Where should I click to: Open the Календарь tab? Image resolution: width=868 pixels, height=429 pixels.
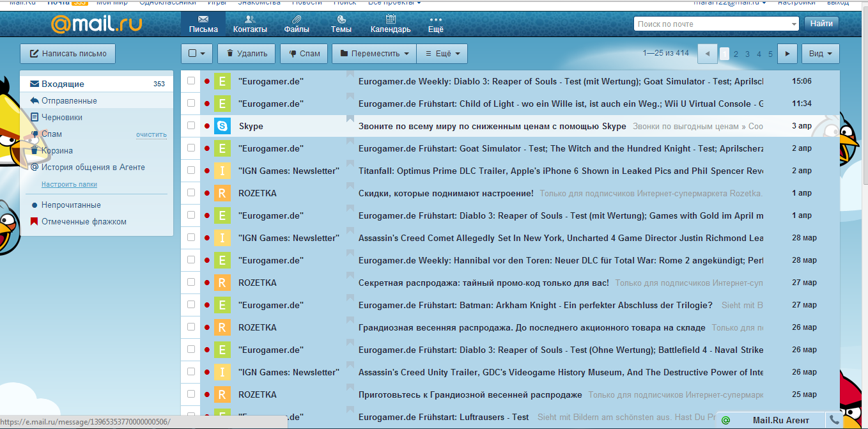pyautogui.click(x=391, y=24)
